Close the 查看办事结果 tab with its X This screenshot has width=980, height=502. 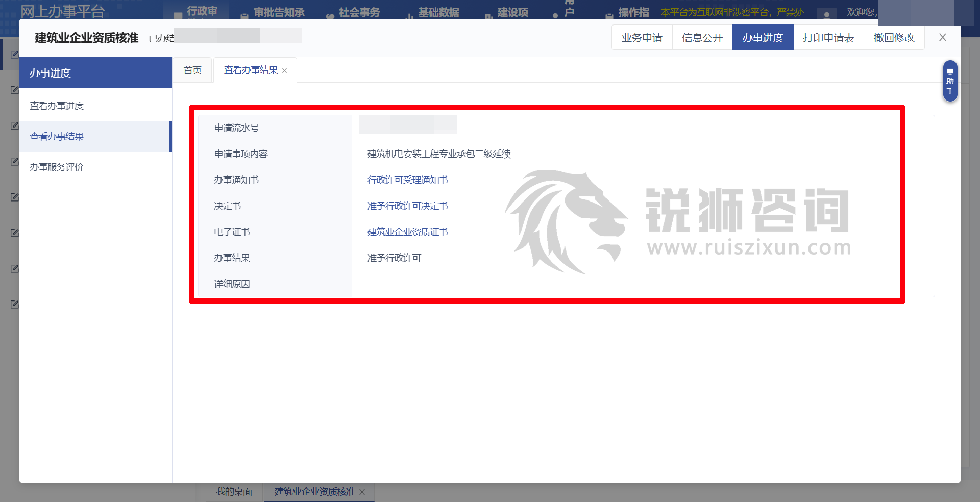[285, 71]
